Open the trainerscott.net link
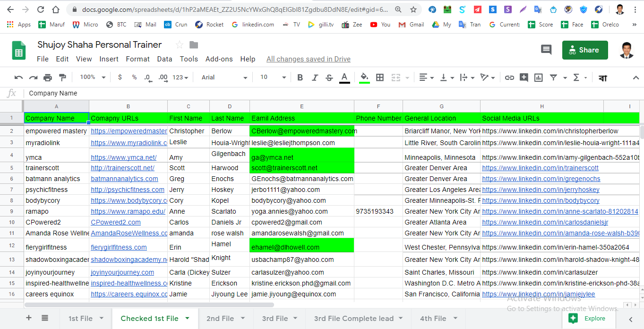Image resolution: width=644 pixels, height=329 pixels. tap(122, 168)
